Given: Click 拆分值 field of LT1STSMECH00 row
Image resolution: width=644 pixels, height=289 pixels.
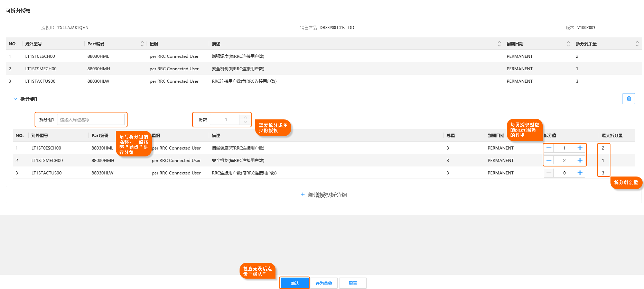Looking at the screenshot, I should tap(564, 161).
